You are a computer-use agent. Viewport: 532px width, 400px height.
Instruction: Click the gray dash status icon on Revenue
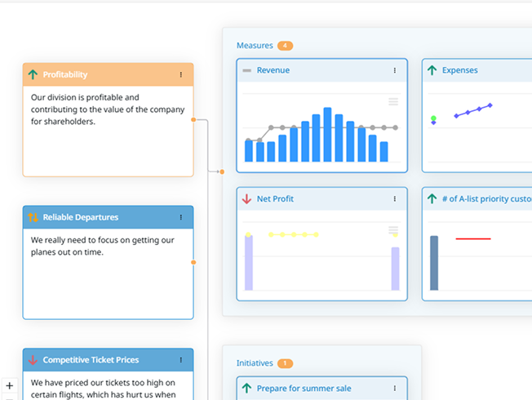(247, 70)
